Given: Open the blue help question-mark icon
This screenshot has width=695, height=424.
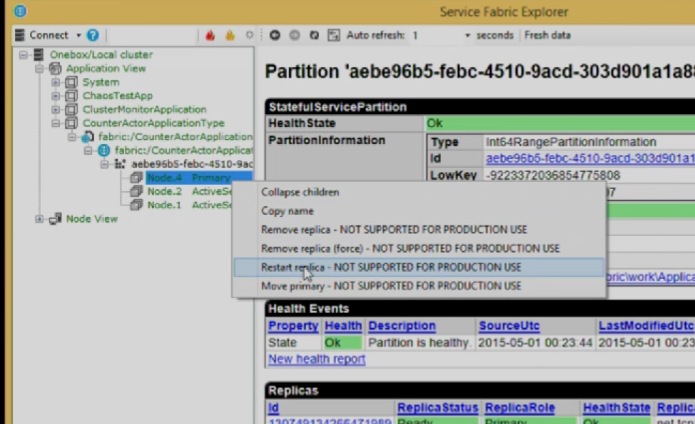Looking at the screenshot, I should 93,35.
